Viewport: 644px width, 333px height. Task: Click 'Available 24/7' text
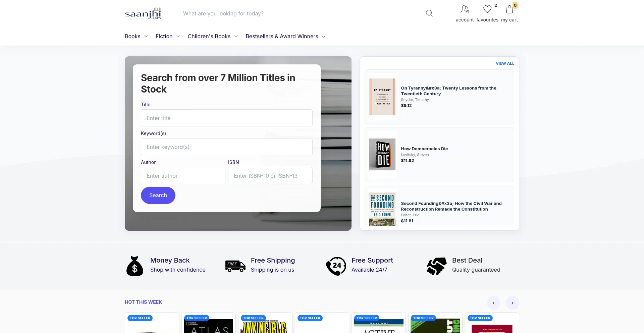coord(369,270)
